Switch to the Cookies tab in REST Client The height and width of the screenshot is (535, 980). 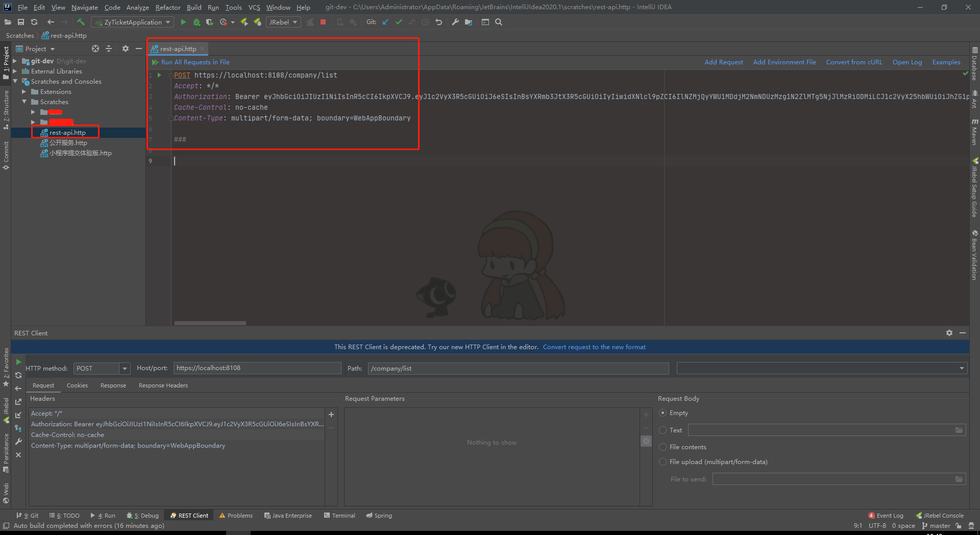click(x=77, y=385)
